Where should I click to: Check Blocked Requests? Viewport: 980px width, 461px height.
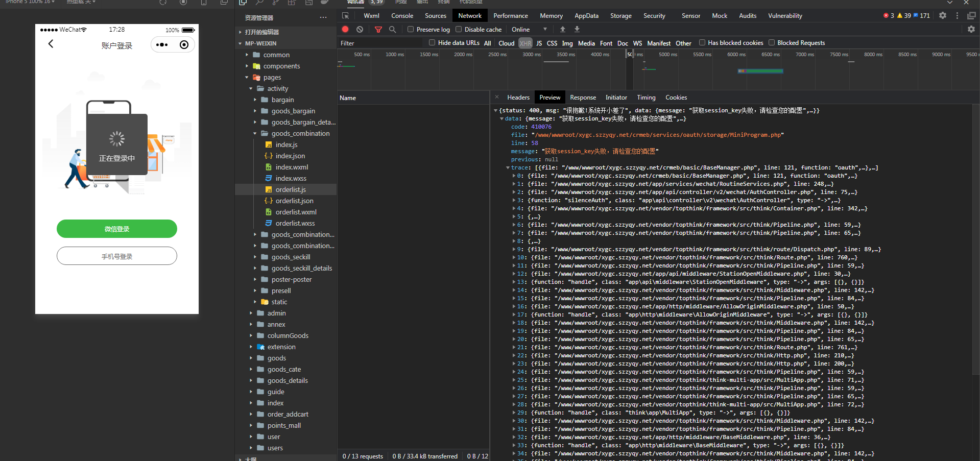772,43
